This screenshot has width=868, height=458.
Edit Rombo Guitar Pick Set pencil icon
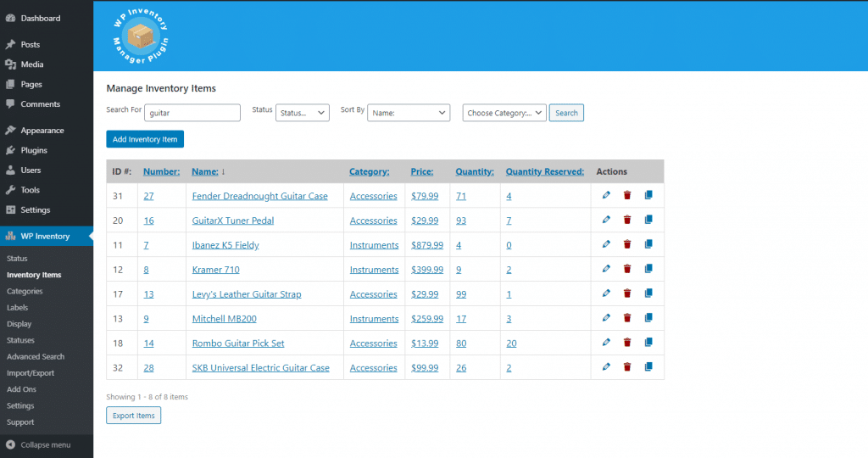606,343
